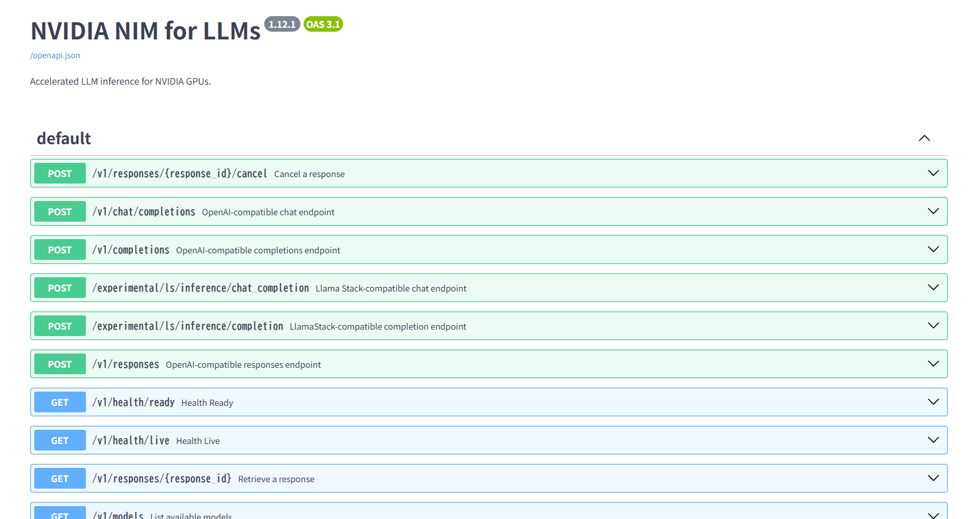
Task: Click POST badge for /v1/completions
Action: coord(60,249)
